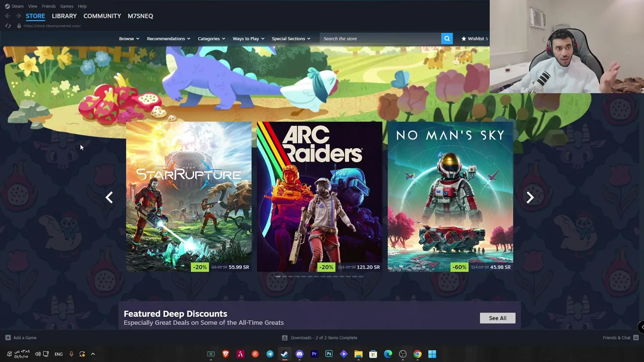Click the 45.98 SR price on No Man's Sky
The height and width of the screenshot is (362, 644).
pyautogui.click(x=501, y=267)
